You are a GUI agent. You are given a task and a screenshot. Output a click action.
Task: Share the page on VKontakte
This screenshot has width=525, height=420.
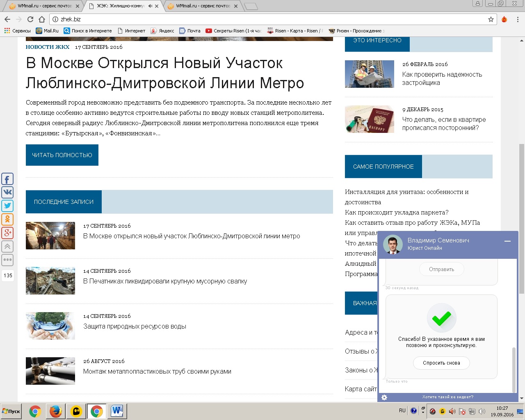coord(7,192)
